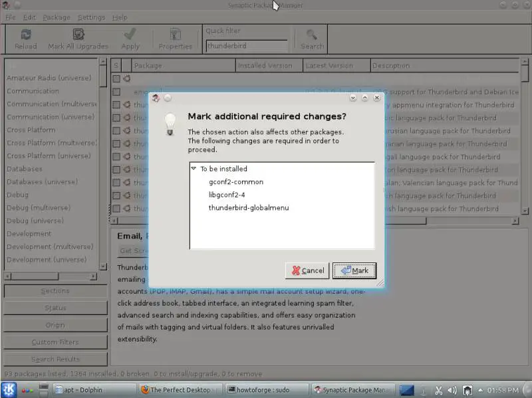Viewport: 532px width, 398px height.
Task: Toggle the checkbox for the appmenu integration package
Action: pyautogui.click(x=116, y=105)
